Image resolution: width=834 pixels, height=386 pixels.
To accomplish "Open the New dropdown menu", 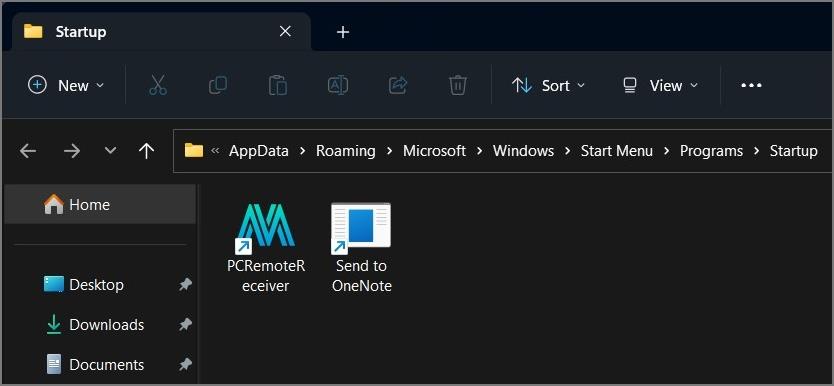I will [x=66, y=85].
